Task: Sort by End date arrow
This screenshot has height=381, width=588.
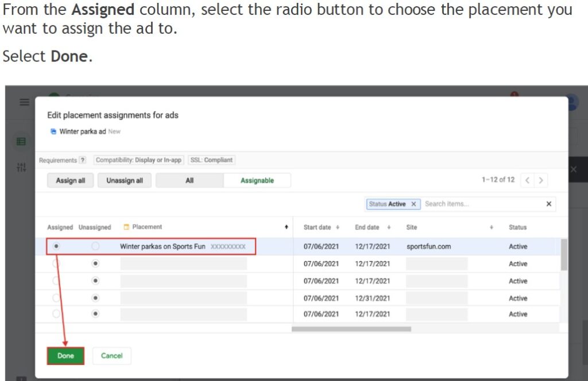Action: [x=389, y=227]
